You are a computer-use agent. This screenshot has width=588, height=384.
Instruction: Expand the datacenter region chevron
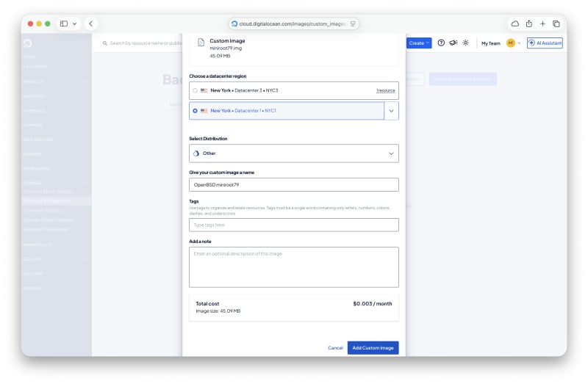[391, 111]
